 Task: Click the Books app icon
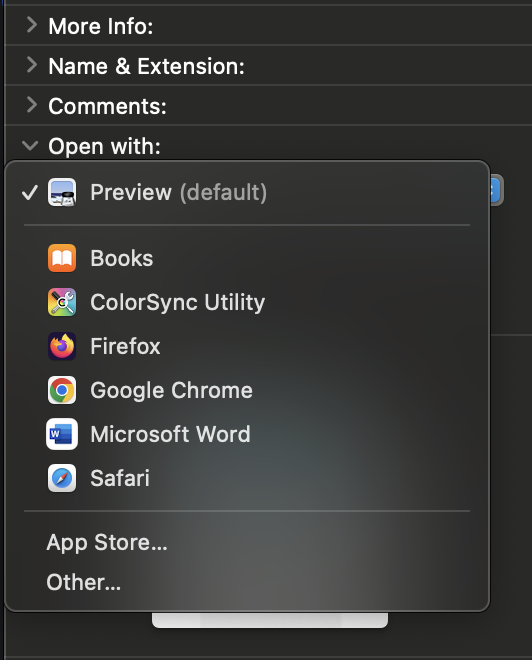(62, 258)
